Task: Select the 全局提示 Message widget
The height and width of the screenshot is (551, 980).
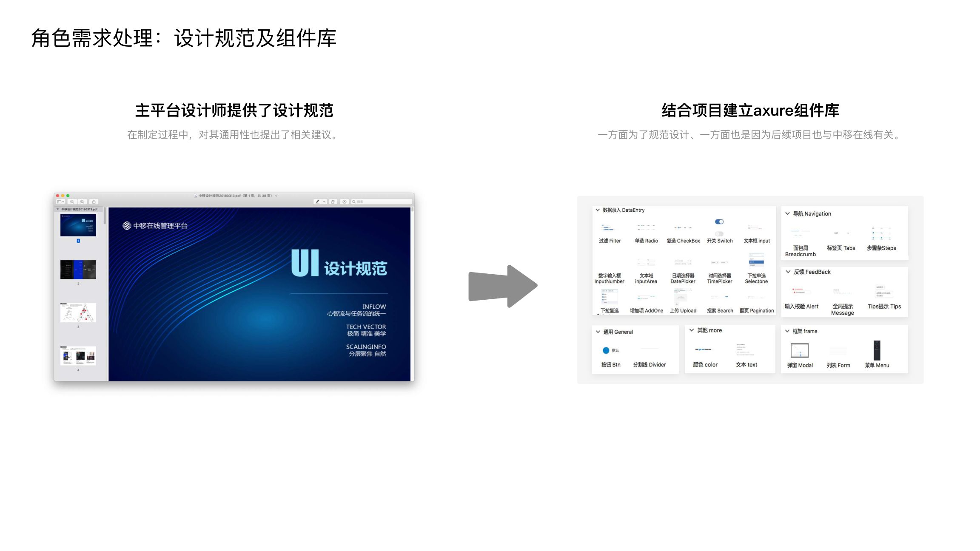Action: pyautogui.click(x=843, y=303)
